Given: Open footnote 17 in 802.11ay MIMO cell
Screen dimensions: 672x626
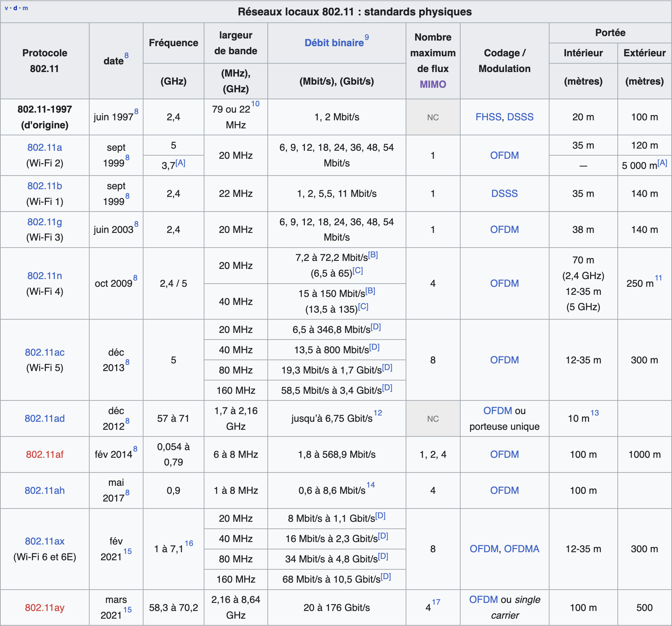Looking at the screenshot, I should coord(436,602).
